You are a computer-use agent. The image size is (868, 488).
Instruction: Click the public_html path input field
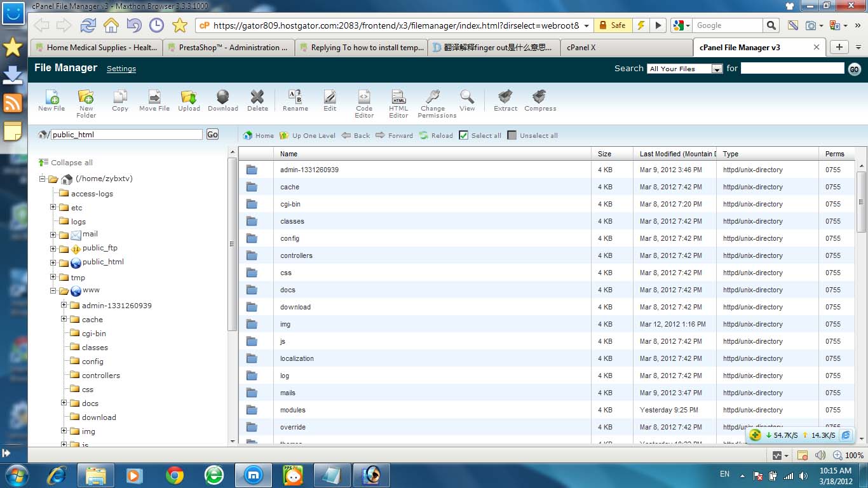pos(126,135)
